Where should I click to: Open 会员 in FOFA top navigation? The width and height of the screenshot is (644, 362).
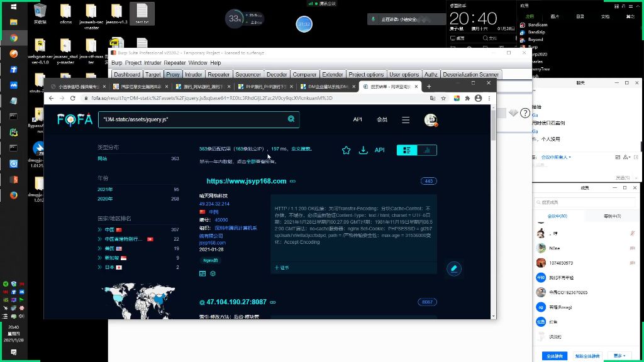[x=382, y=119]
